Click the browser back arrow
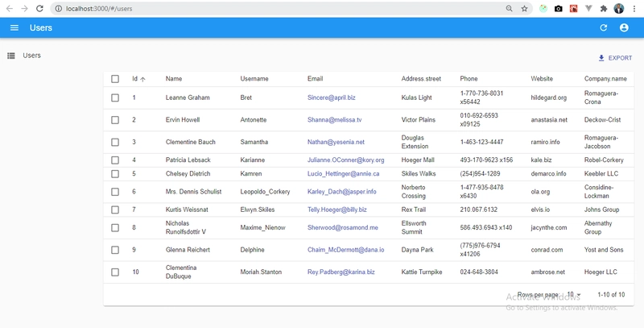The width and height of the screenshot is (644, 328). 9,9
